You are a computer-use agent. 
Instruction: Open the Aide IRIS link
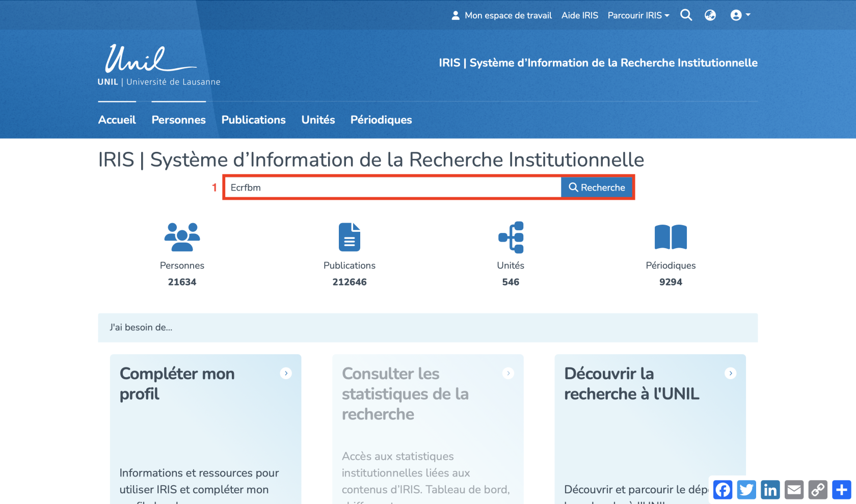[x=579, y=15]
